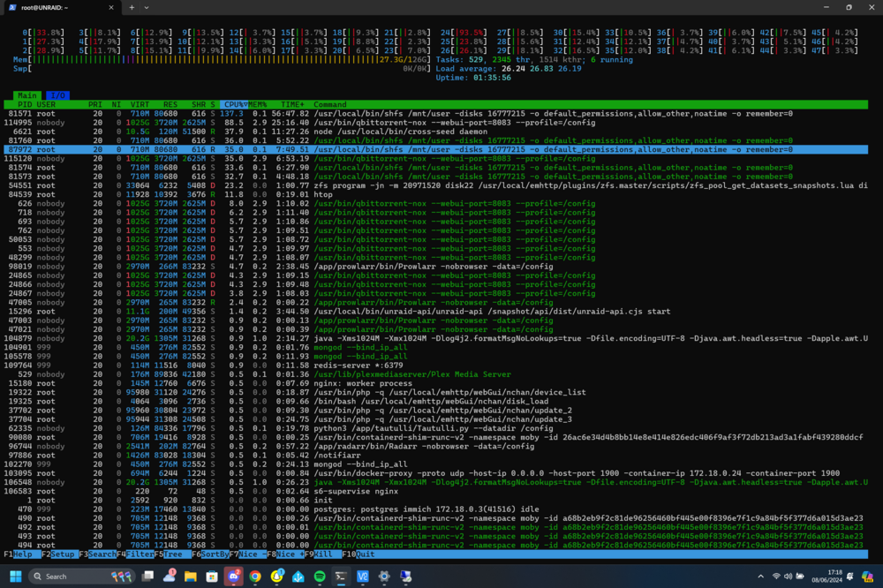Open Task View from the taskbar
Screen dimensions: 883x588
click(x=147, y=577)
